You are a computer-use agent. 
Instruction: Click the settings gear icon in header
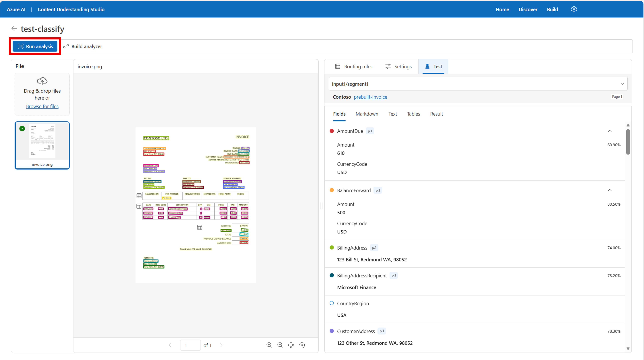(574, 9)
